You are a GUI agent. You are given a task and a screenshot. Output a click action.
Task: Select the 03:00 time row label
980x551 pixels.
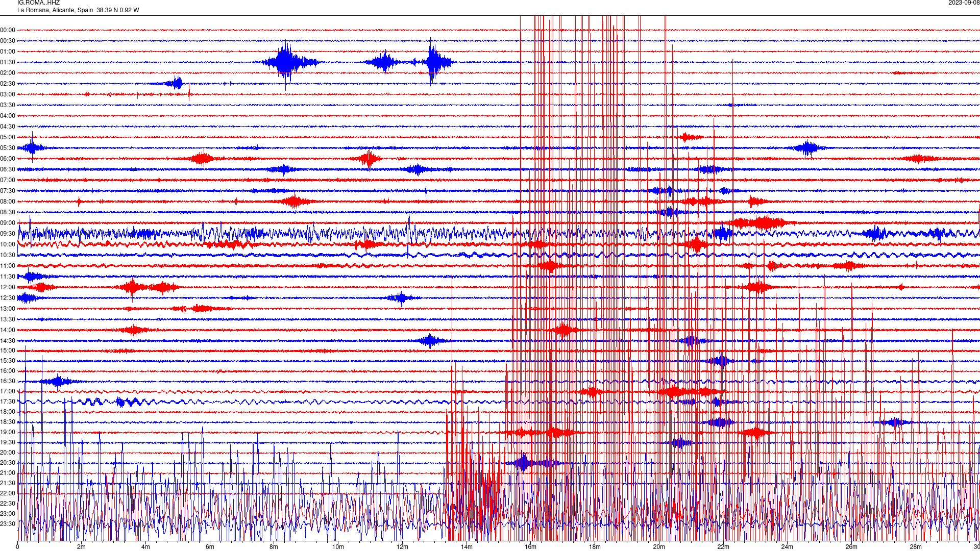8,94
